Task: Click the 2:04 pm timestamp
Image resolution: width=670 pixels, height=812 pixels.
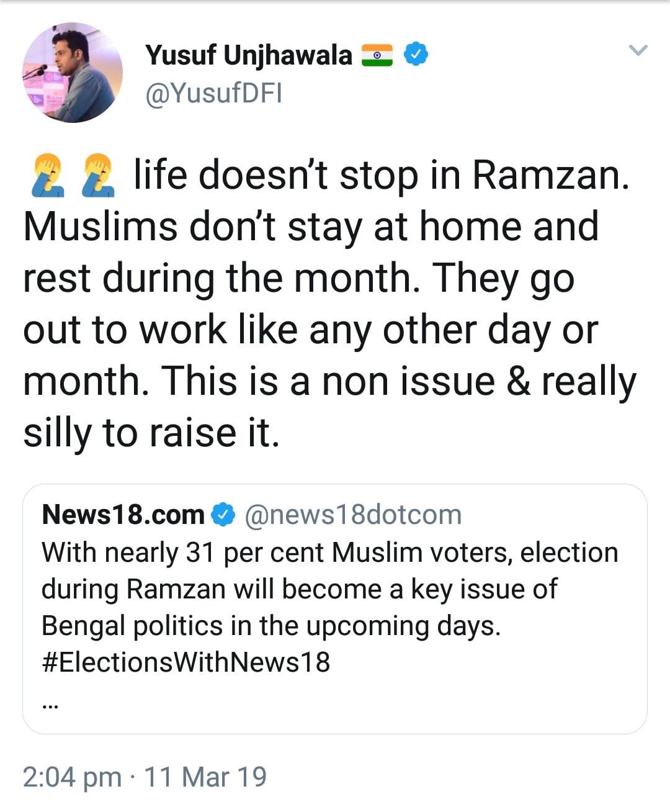Action: (x=72, y=777)
